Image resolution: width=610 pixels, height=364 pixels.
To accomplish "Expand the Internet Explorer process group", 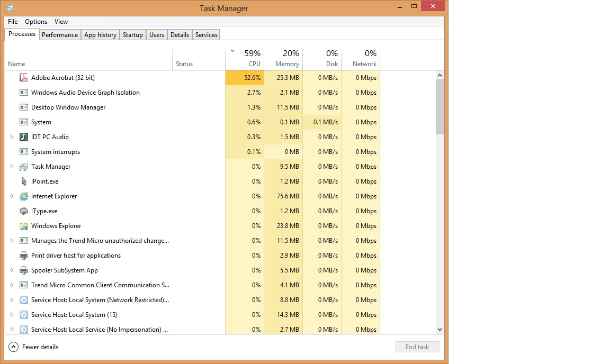I will point(12,196).
